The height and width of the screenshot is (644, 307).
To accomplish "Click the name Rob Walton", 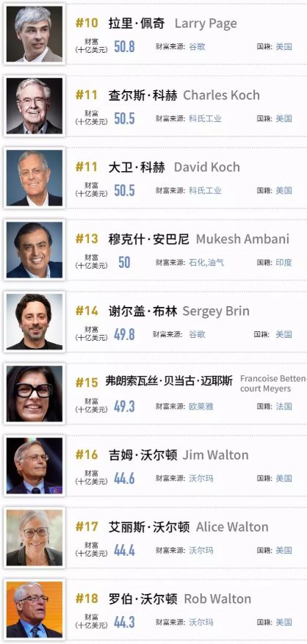I will coord(217,598).
